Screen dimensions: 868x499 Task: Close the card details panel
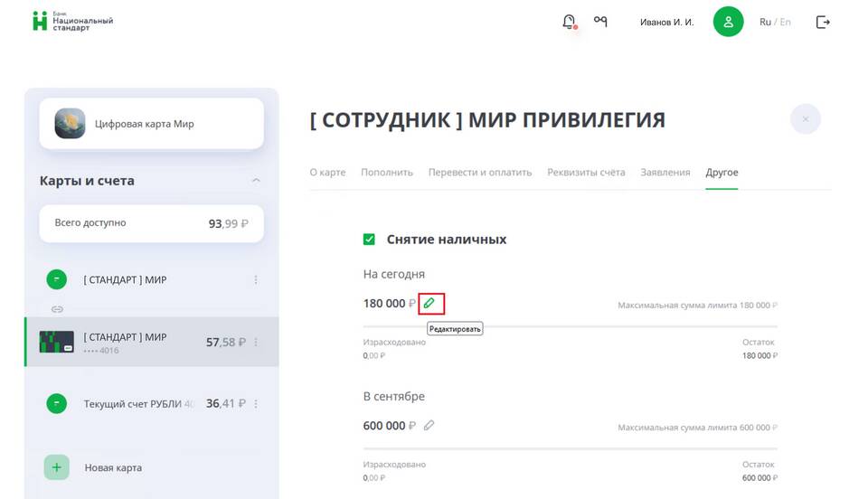805,119
